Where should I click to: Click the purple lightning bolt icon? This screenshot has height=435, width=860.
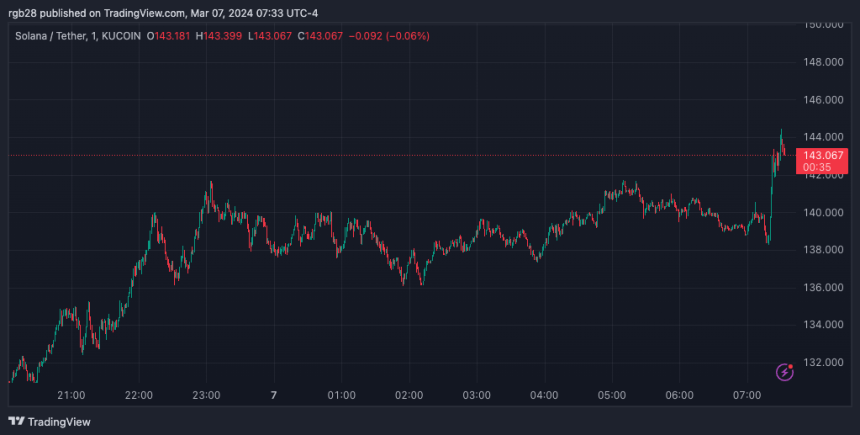(x=785, y=372)
